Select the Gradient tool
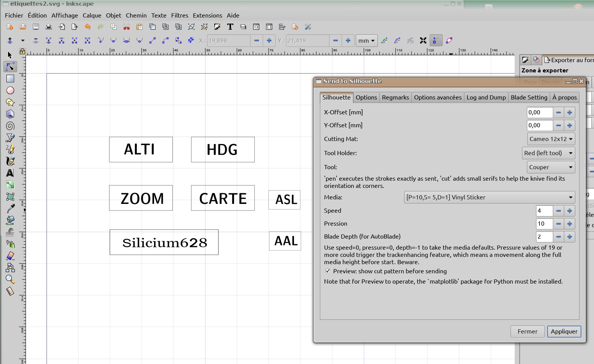Screen dimensions: 594x364 click(10, 185)
